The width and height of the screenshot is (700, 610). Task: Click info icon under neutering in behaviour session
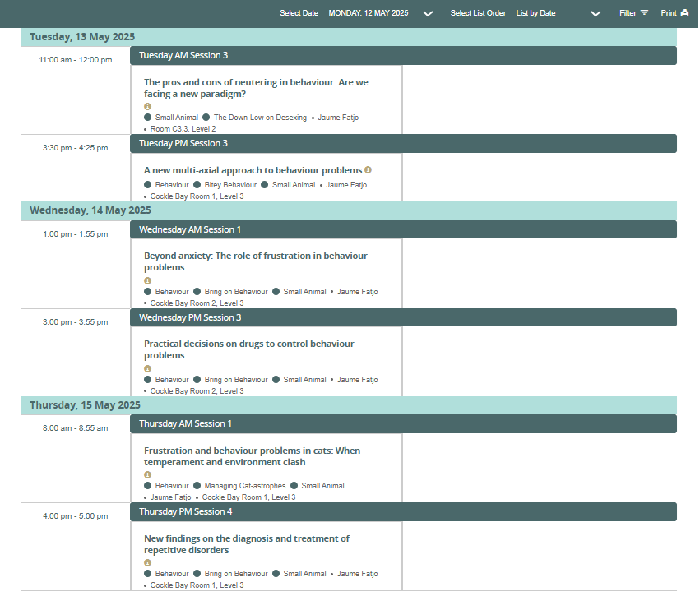(x=148, y=107)
